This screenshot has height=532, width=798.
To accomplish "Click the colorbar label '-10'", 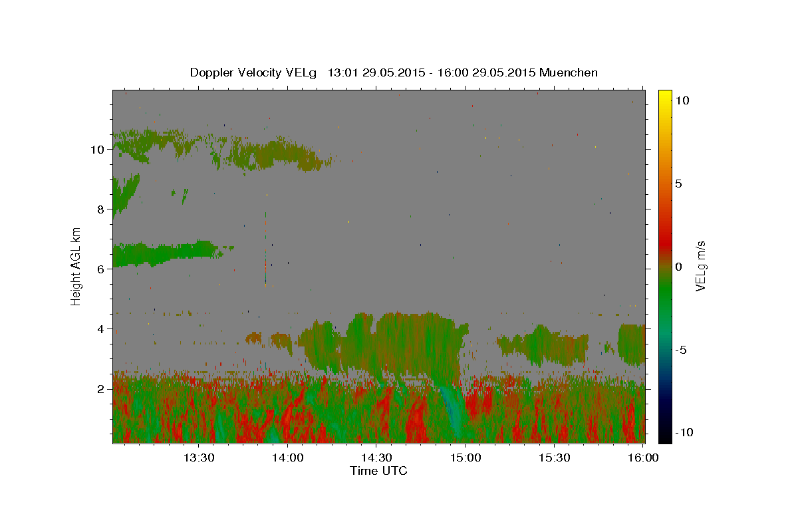I will coord(684,433).
